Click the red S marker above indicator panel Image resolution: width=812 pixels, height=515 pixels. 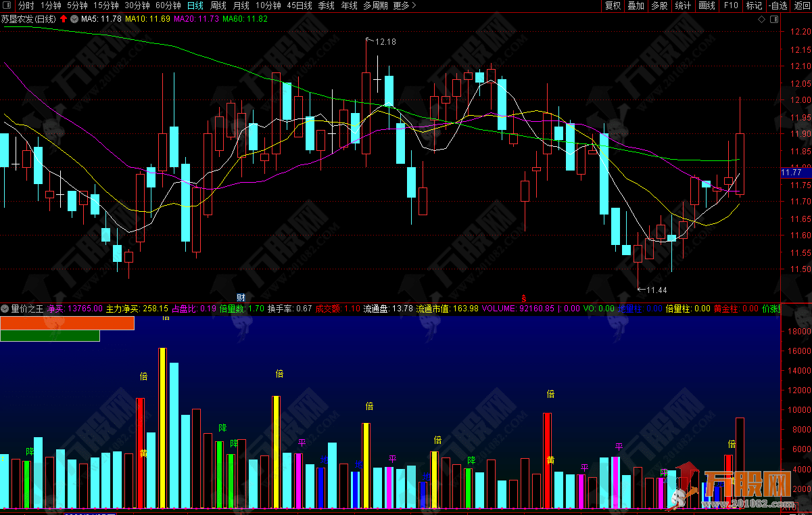[523, 298]
